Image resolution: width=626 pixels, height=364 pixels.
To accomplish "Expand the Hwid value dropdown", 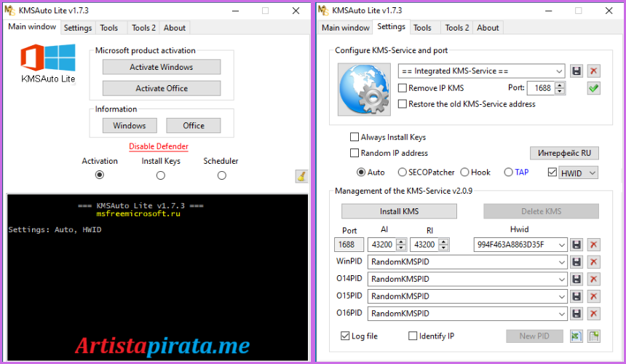I will (x=562, y=245).
